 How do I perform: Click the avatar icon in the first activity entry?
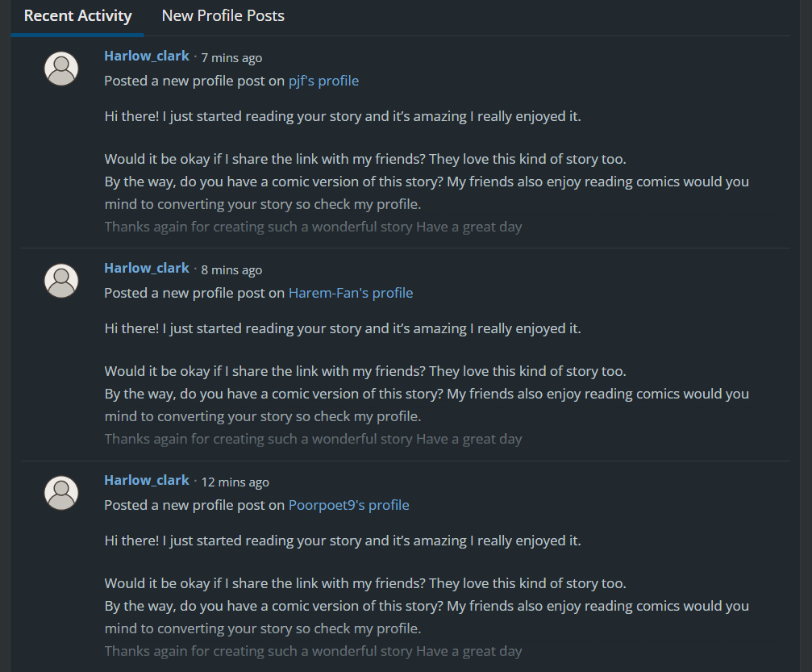[60, 68]
